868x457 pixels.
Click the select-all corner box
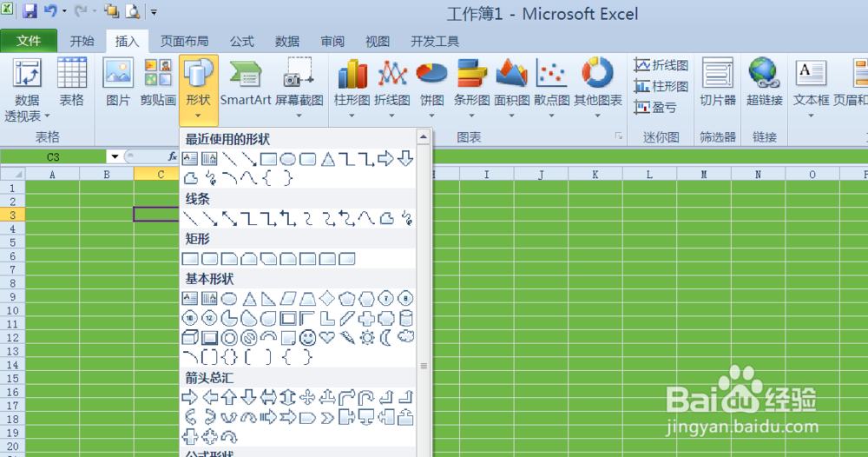coord(12,175)
